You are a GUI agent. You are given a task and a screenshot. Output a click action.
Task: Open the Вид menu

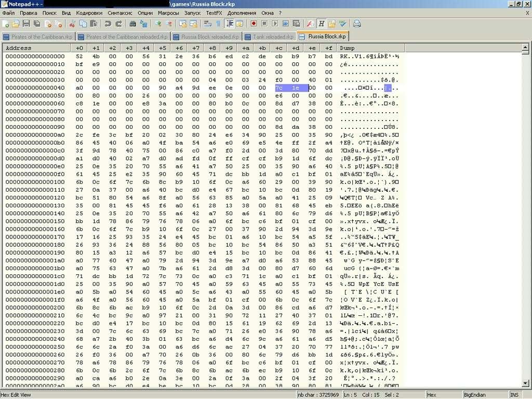[x=66, y=13]
